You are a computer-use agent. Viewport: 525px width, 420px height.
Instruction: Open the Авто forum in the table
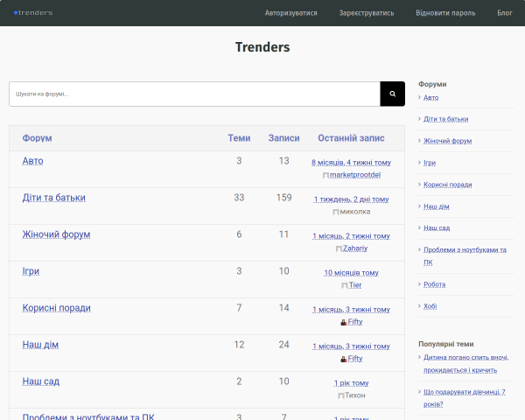(x=33, y=161)
